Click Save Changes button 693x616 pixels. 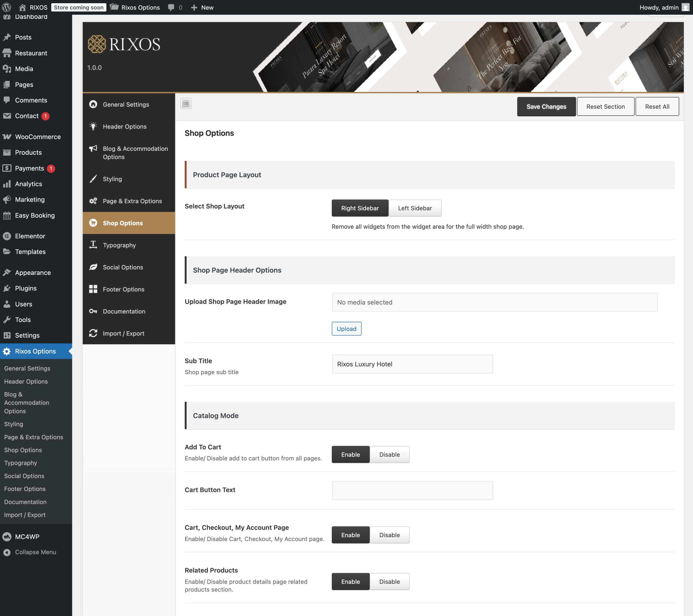(546, 106)
